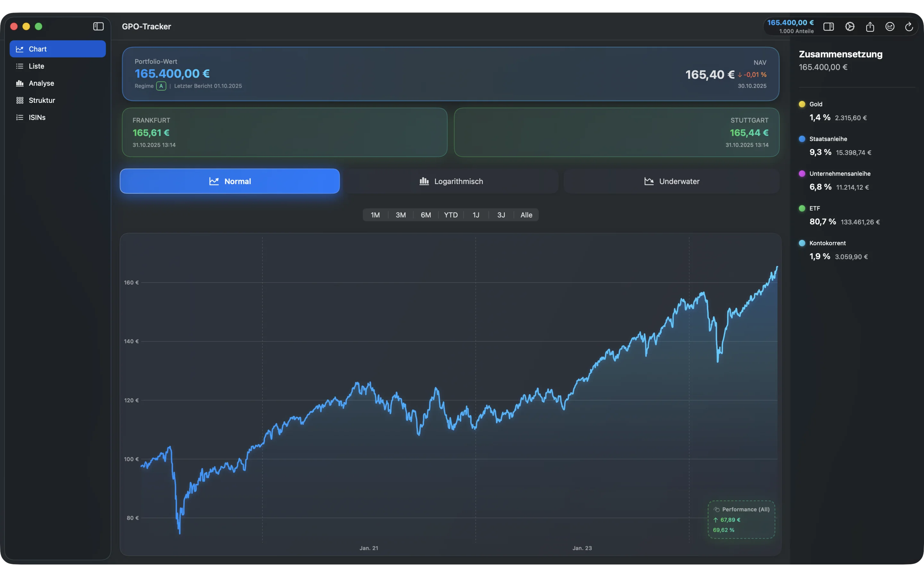Select the Normal chart mode
924x577 pixels.
[229, 181]
